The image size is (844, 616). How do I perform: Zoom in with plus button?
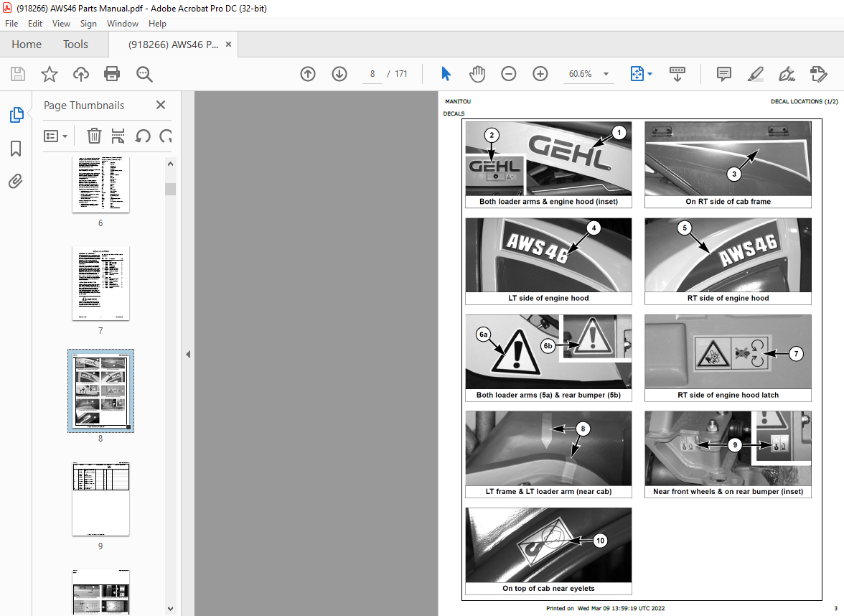(x=540, y=74)
